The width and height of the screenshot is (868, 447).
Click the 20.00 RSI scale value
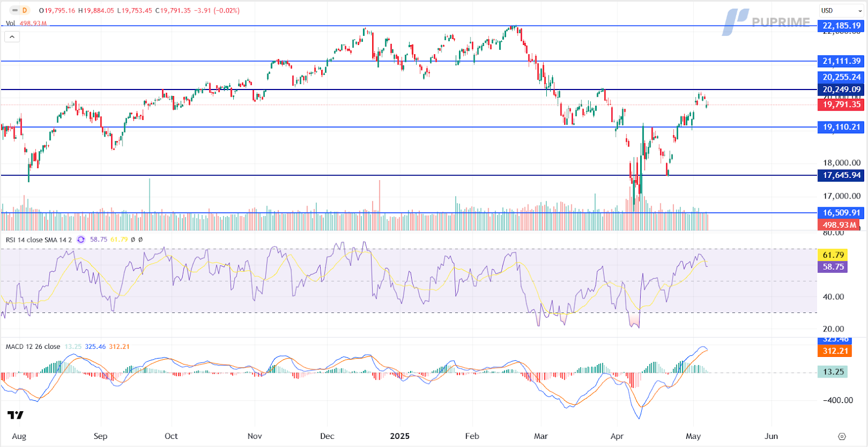click(833, 329)
